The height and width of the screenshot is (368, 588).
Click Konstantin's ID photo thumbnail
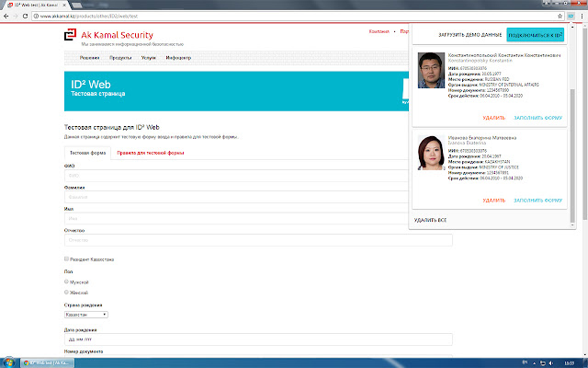coord(431,72)
